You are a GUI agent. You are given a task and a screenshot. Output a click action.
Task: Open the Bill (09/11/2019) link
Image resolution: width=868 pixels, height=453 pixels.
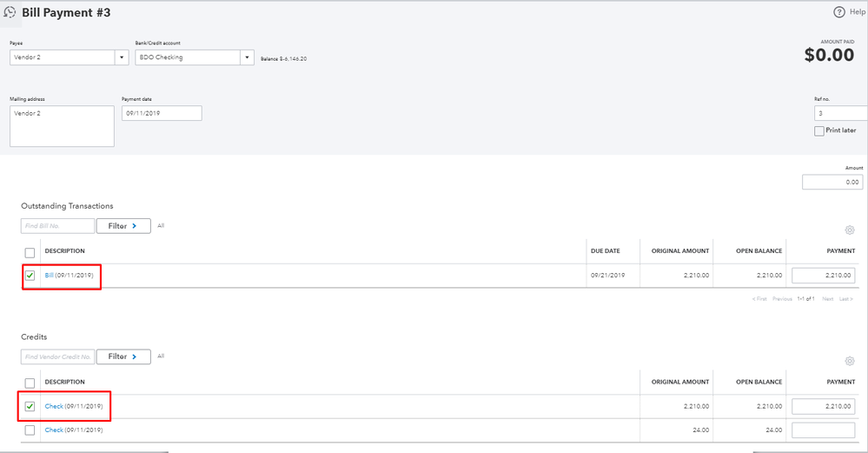pyautogui.click(x=50, y=276)
